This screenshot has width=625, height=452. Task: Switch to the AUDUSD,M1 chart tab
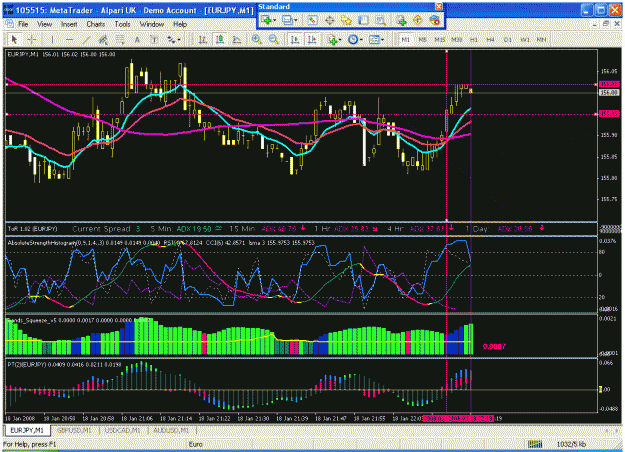[171, 430]
